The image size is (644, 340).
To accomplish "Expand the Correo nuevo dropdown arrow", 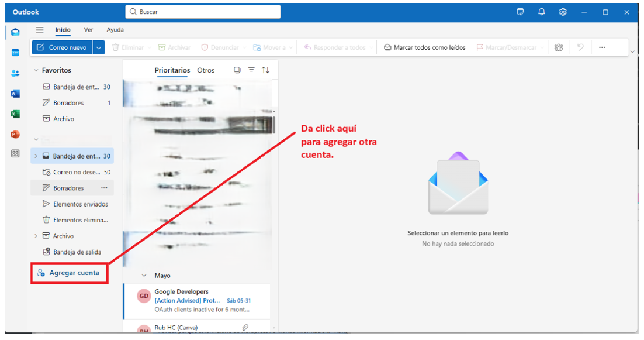I will (99, 47).
